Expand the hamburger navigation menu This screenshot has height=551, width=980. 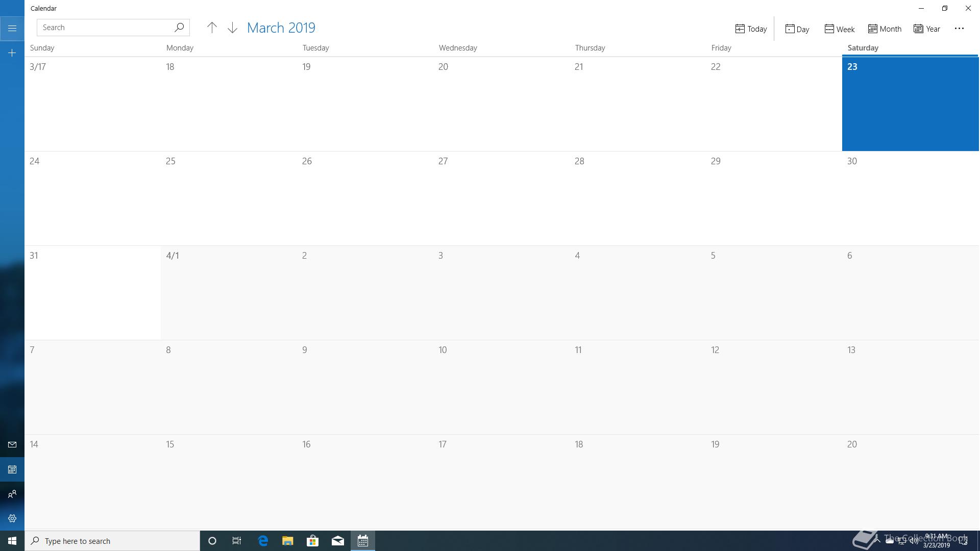coord(12,28)
